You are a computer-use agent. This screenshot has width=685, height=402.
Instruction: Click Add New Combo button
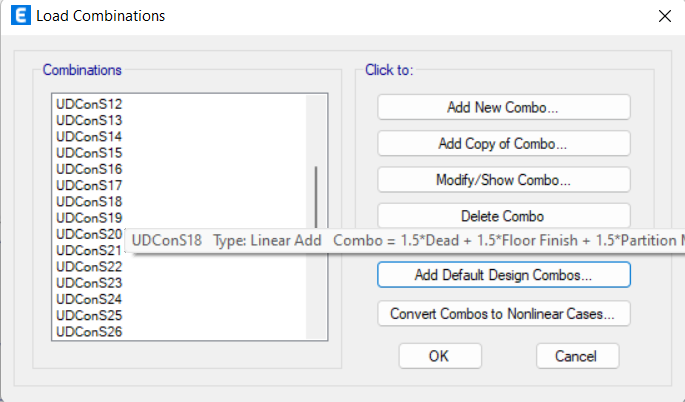503,107
